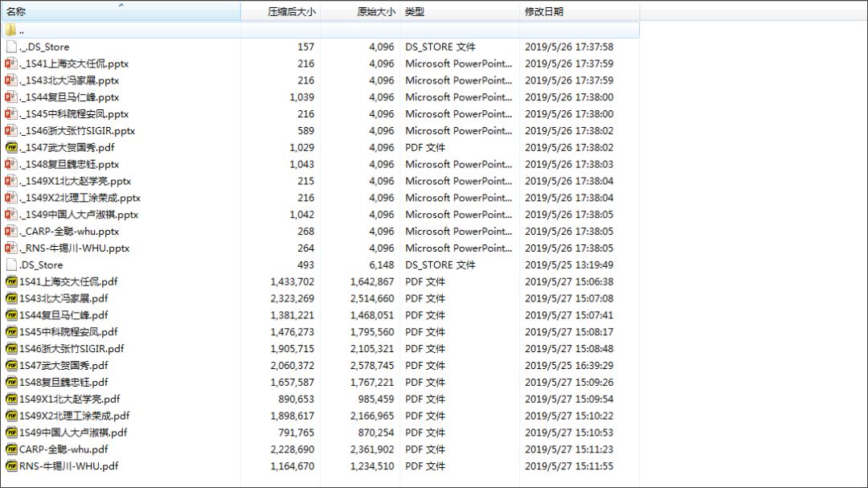Click the ._1S45中科院程安凤.pptx PowerPoint icon

pos(11,113)
